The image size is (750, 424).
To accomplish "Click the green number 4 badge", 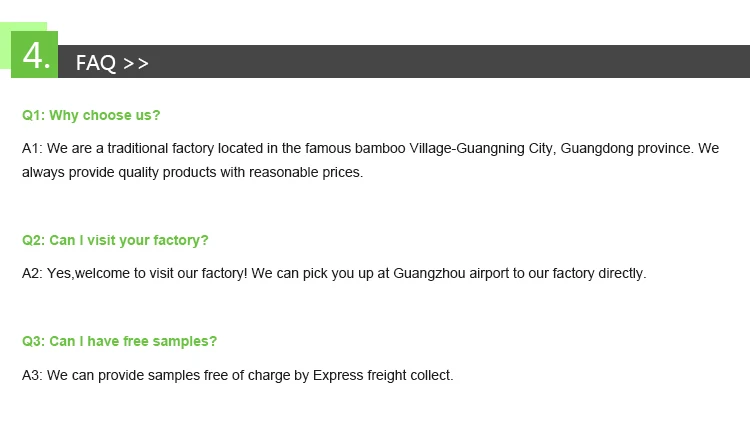I will pos(35,56).
